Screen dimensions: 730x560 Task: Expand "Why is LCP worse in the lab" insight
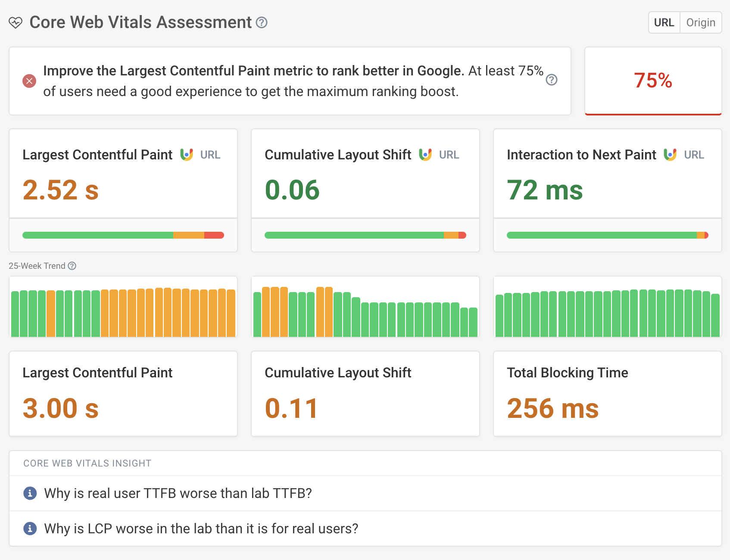click(x=201, y=529)
